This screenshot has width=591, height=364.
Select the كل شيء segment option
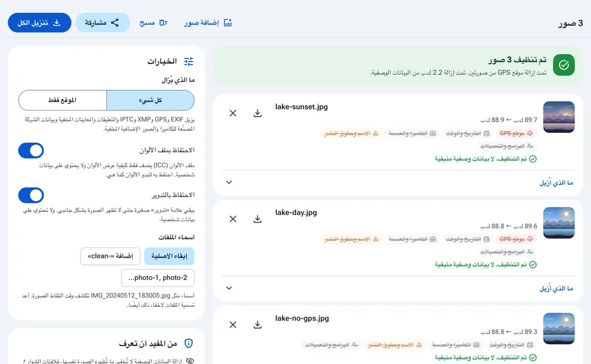coord(150,100)
